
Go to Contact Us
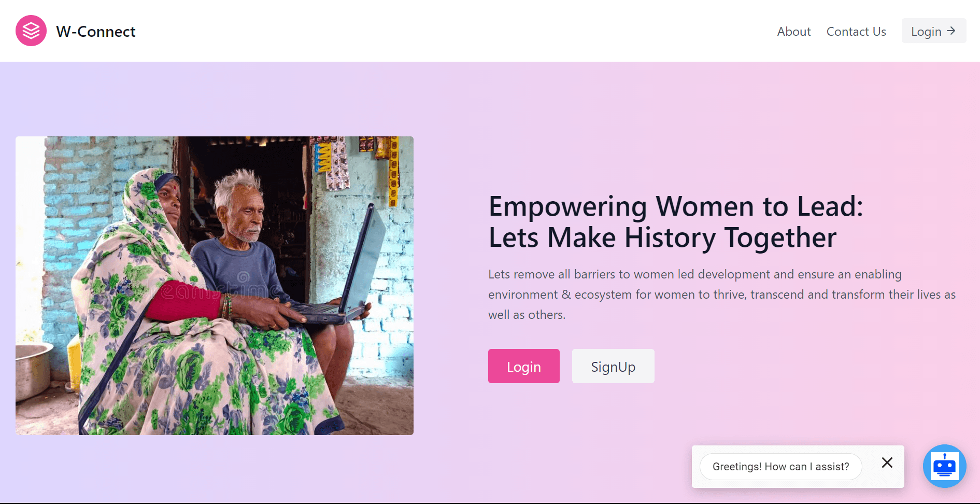click(x=856, y=32)
